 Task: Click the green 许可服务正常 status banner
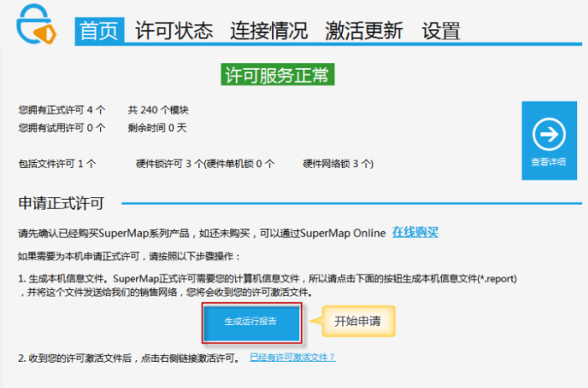click(277, 75)
